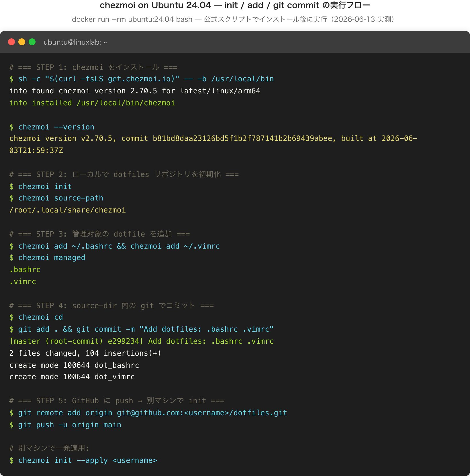
Task: Click the 'git push -u origin main' command
Action: point(65,425)
